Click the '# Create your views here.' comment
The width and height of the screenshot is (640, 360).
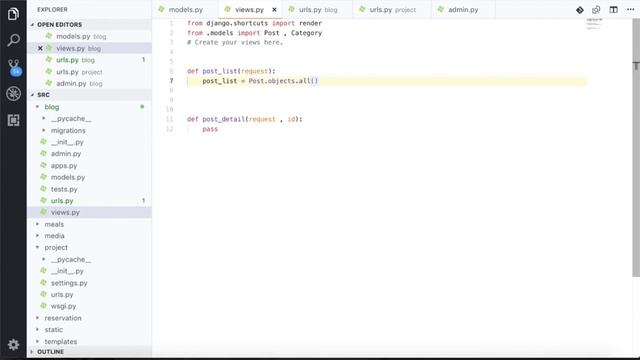tap(235, 42)
